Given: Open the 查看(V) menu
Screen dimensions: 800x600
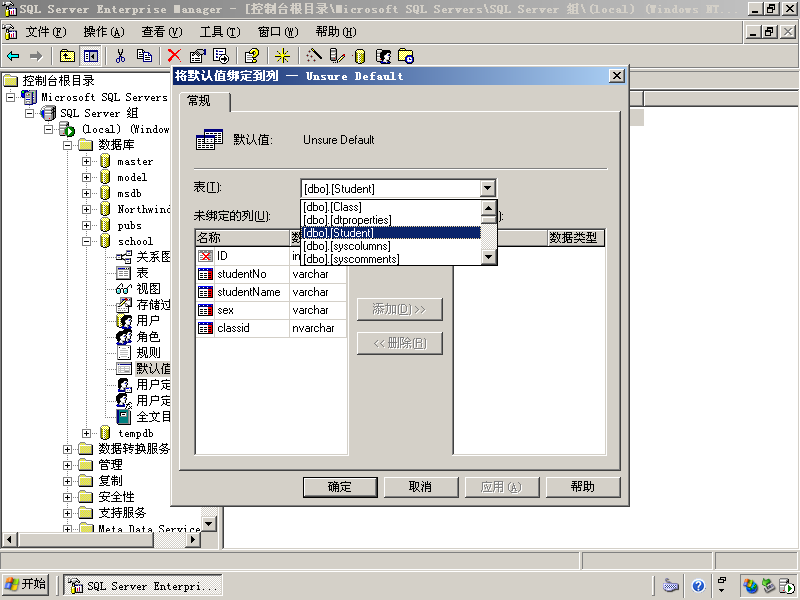Looking at the screenshot, I should click(162, 32).
